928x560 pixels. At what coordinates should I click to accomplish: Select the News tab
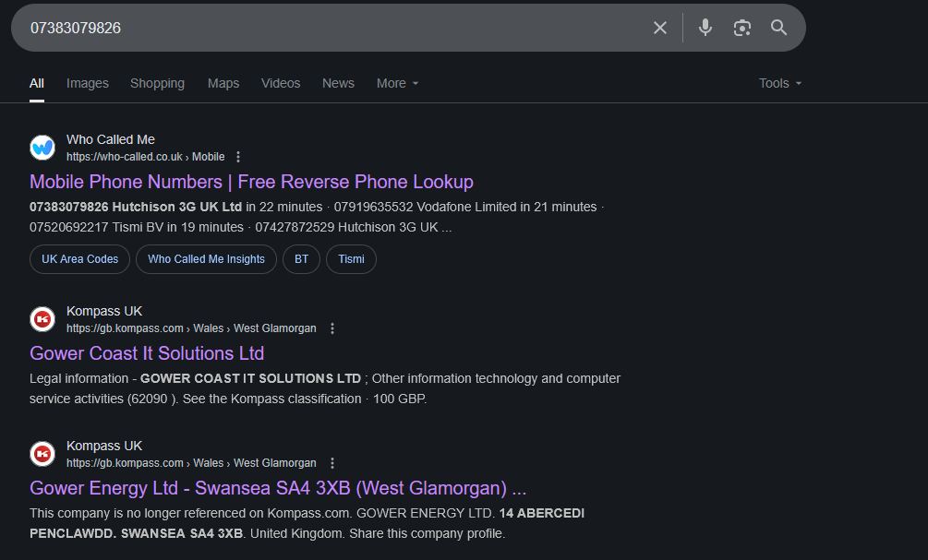(x=338, y=83)
